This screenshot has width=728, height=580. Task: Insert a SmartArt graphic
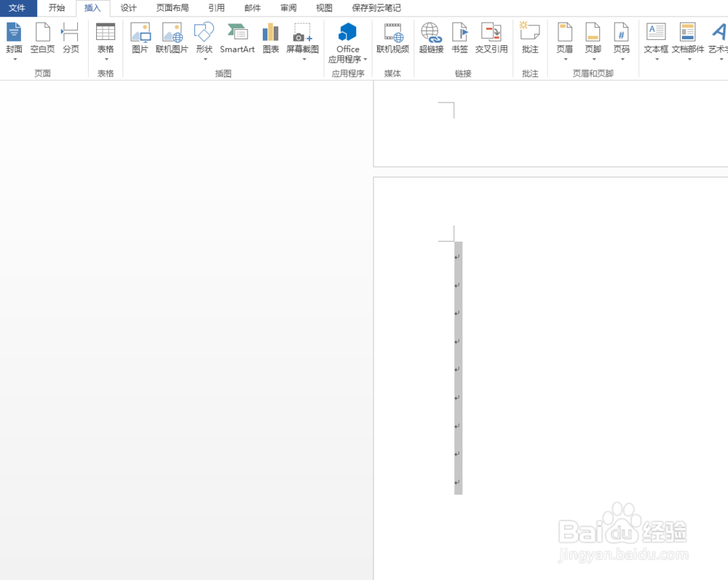[237, 39]
